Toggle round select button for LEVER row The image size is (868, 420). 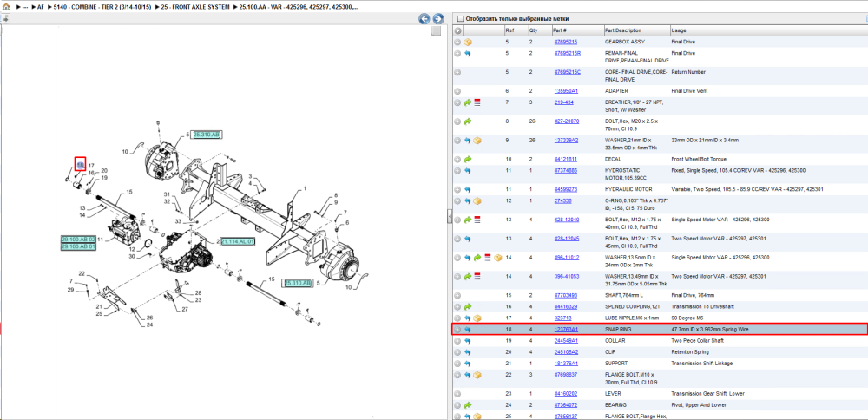point(457,394)
